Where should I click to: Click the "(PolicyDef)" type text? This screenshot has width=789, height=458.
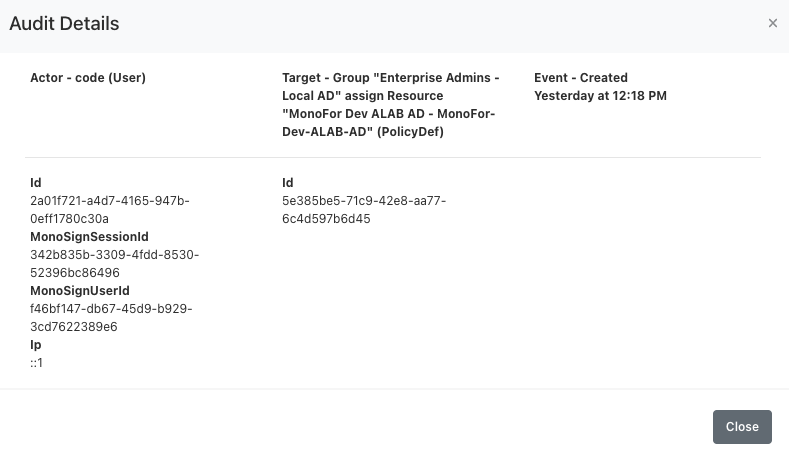(407, 132)
